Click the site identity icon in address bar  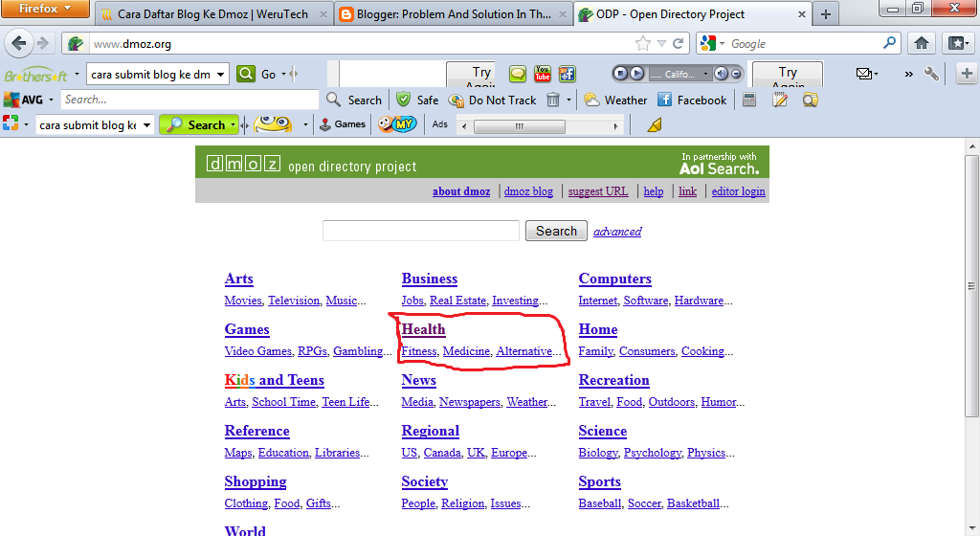point(76,44)
